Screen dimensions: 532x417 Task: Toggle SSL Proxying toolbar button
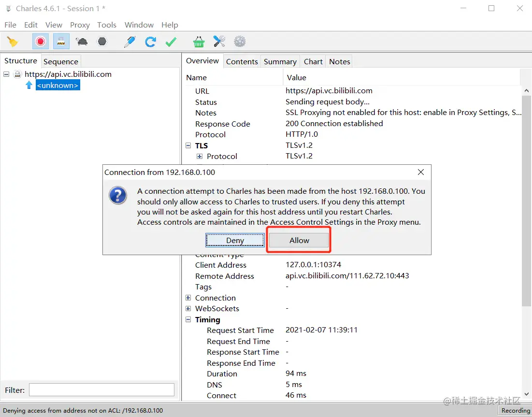[x=61, y=42]
